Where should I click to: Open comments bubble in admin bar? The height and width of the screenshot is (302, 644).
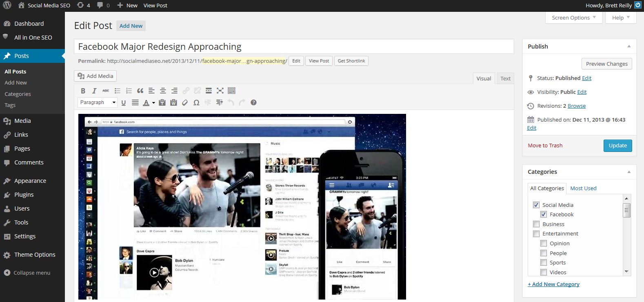pos(103,5)
